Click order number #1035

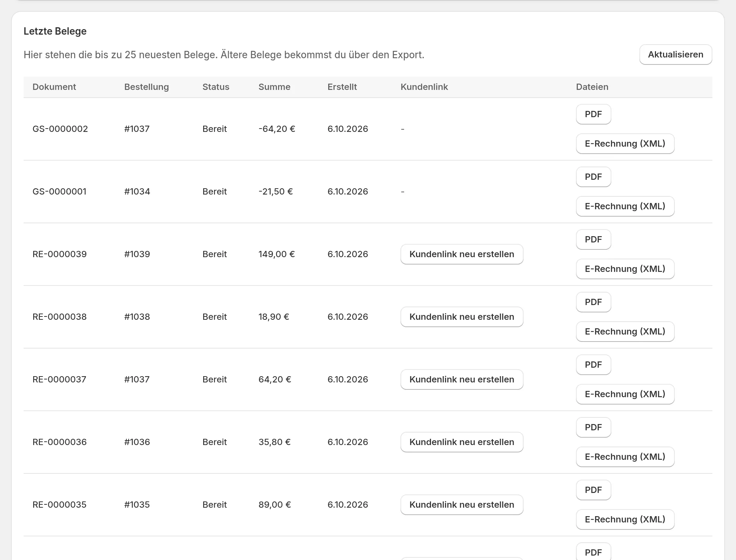coord(137,505)
